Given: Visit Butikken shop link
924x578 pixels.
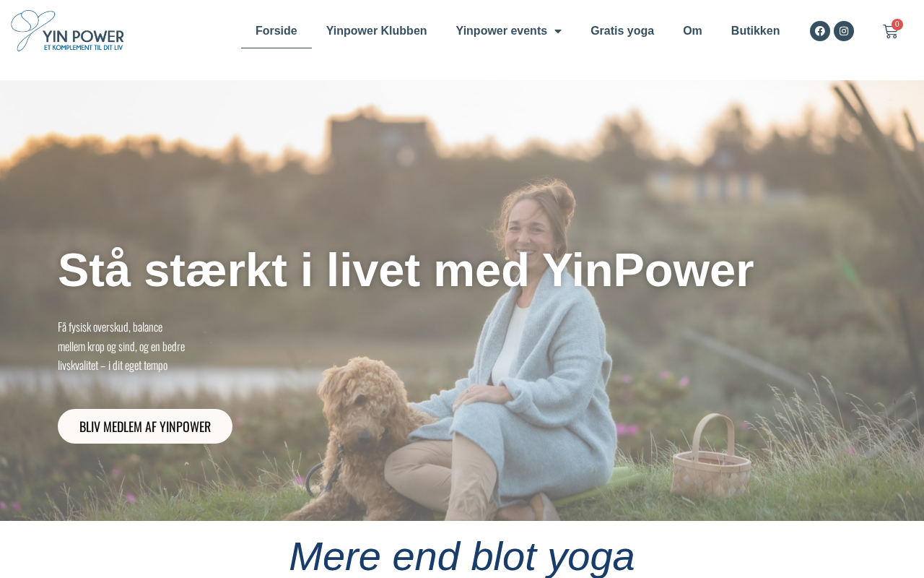Looking at the screenshot, I should (756, 31).
